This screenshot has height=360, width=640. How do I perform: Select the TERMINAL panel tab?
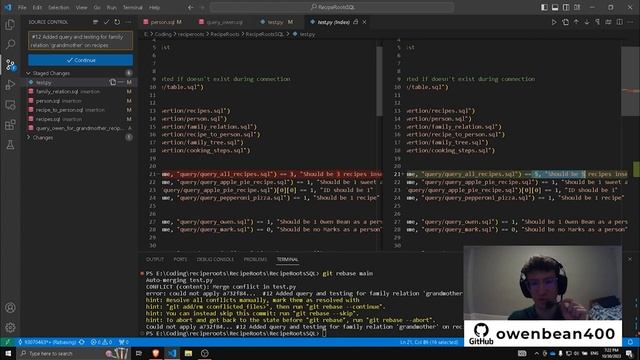pos(287,260)
